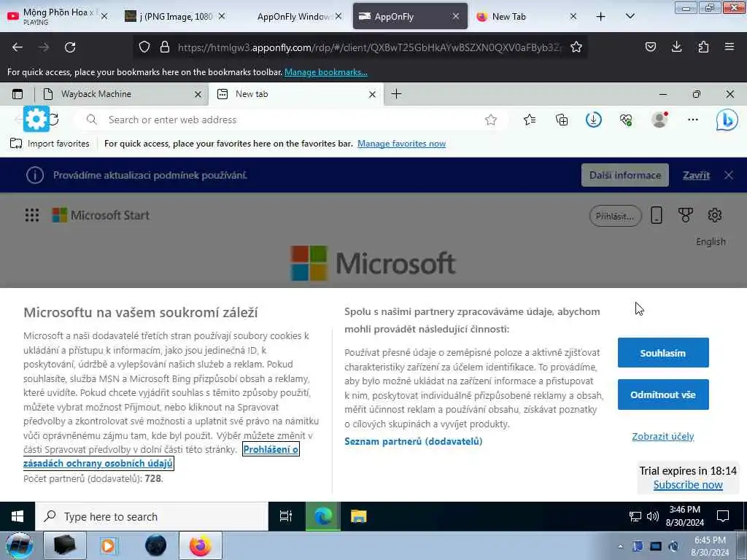Open remote taskbar volume icon
Image resolution: width=747 pixels, height=560 pixels.
click(653, 516)
